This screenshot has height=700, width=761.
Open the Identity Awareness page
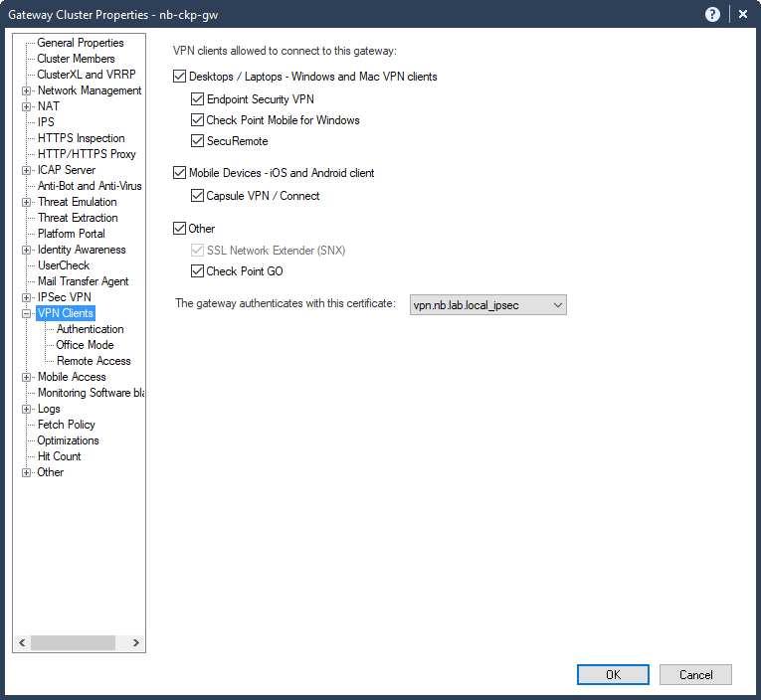pyautogui.click(x=82, y=250)
